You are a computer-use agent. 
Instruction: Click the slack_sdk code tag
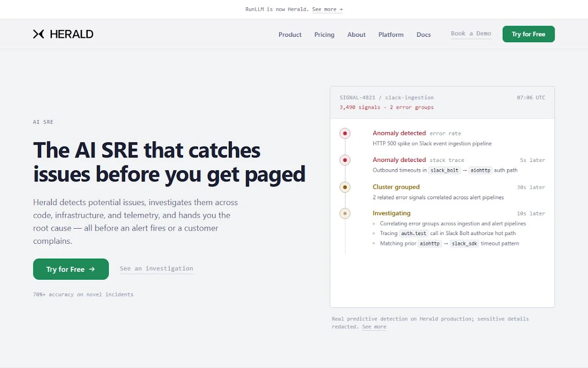click(465, 243)
